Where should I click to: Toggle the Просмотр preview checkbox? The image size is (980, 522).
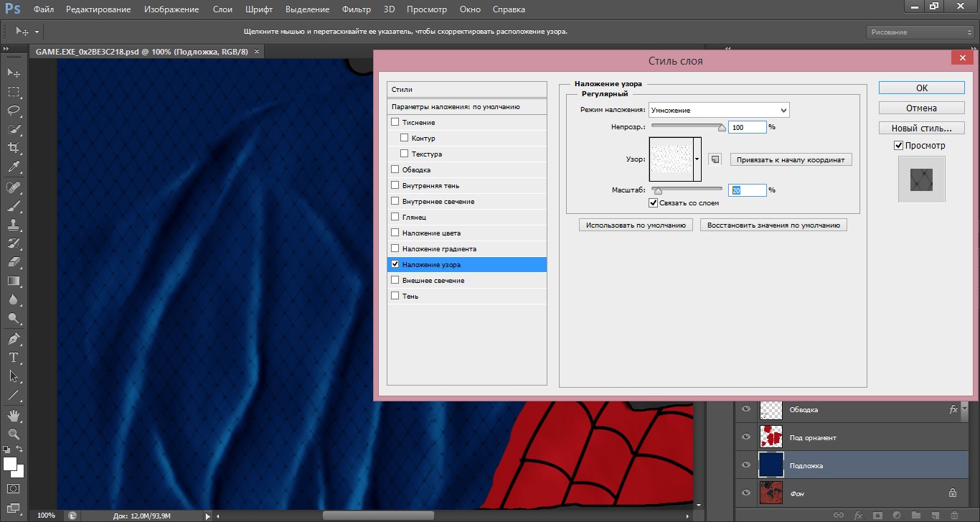coord(898,145)
